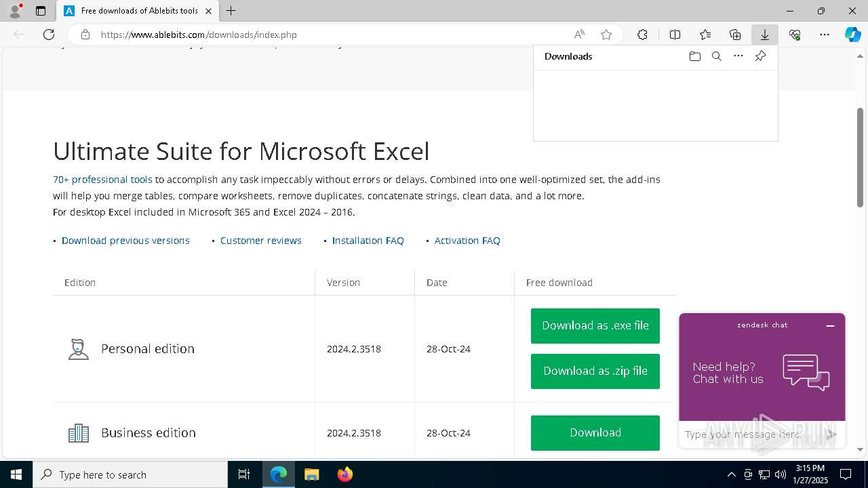Show hidden system tray icons
Image resolution: width=868 pixels, height=488 pixels.
tap(731, 474)
